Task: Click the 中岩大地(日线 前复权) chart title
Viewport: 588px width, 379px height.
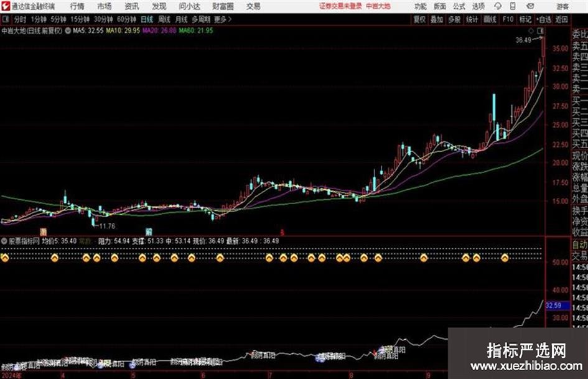Action: (x=32, y=30)
